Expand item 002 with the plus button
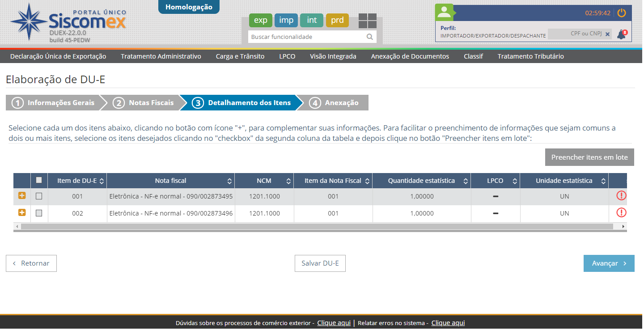The width and height of the screenshot is (644, 330). coord(21,213)
